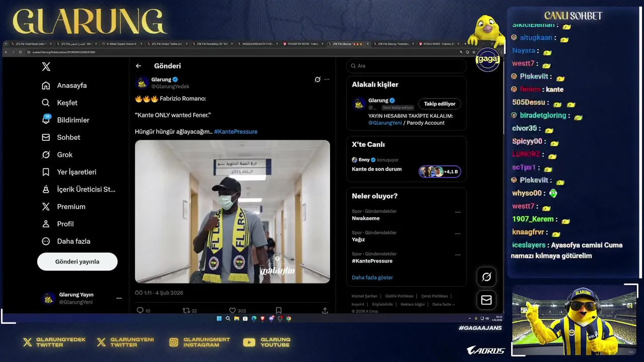Image resolution: width=644 pixels, height=362 pixels.
Task: Open options for #KantePressure trend
Action: pyautogui.click(x=457, y=255)
